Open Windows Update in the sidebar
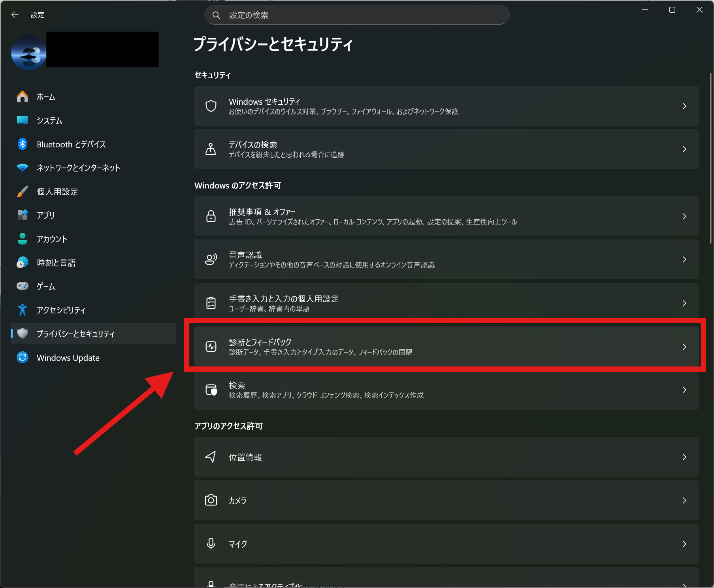Viewport: 714px width, 588px height. (93, 358)
